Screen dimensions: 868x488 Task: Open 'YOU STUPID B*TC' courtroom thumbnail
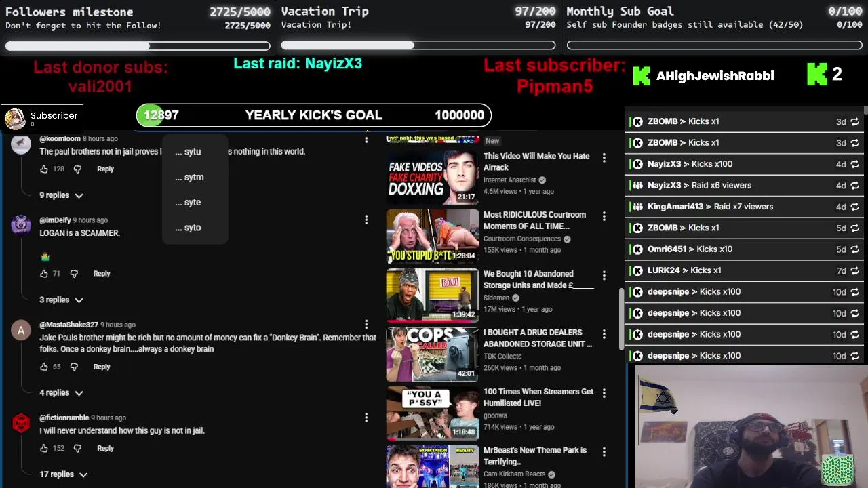click(x=433, y=237)
